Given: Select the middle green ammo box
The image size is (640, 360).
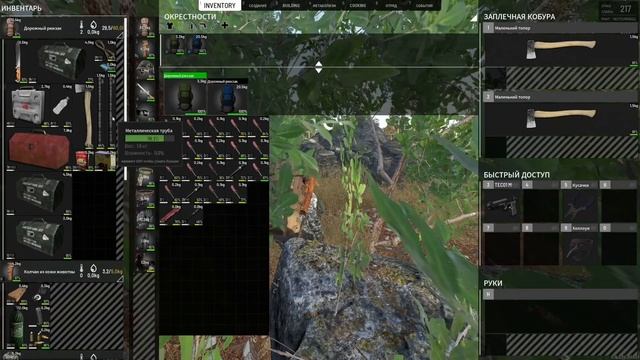Looking at the screenshot, I should 39,193.
